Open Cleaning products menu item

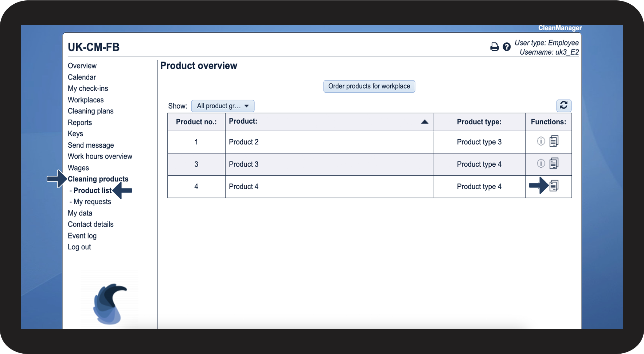98,179
